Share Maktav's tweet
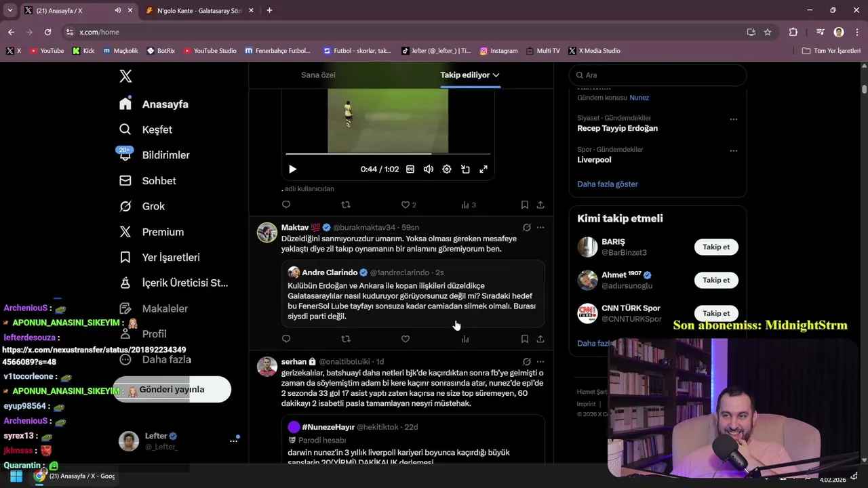The height and width of the screenshot is (488, 868). coord(540,339)
